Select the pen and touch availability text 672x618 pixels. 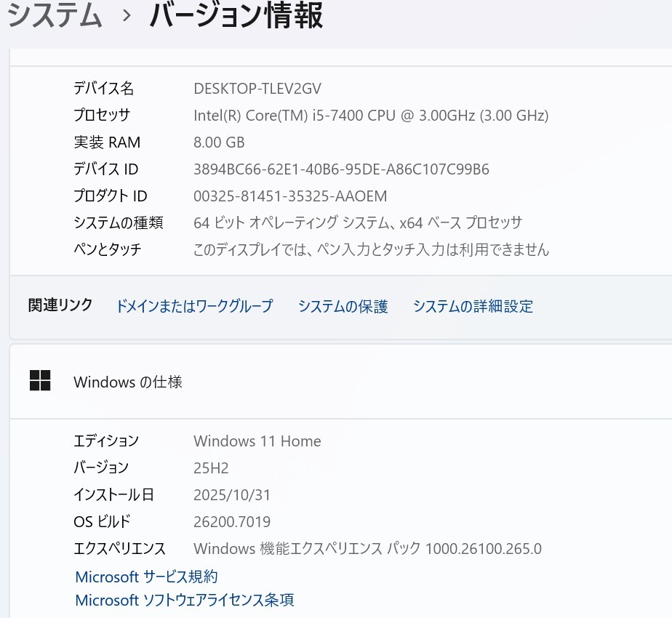(x=371, y=249)
